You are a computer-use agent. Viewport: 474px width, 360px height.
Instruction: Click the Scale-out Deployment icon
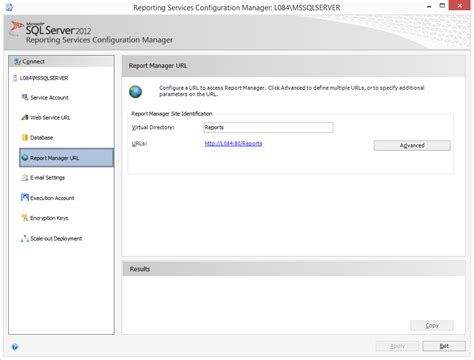[25, 238]
